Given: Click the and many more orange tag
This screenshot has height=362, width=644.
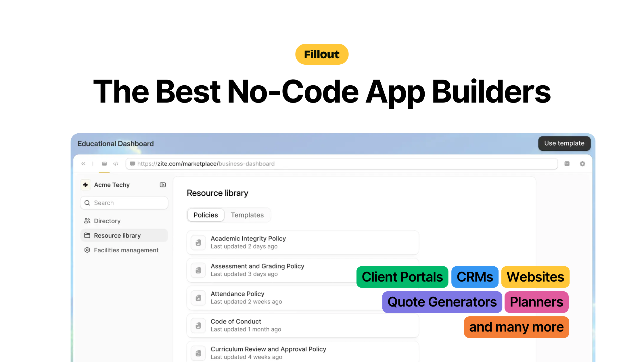Looking at the screenshot, I should click(517, 327).
